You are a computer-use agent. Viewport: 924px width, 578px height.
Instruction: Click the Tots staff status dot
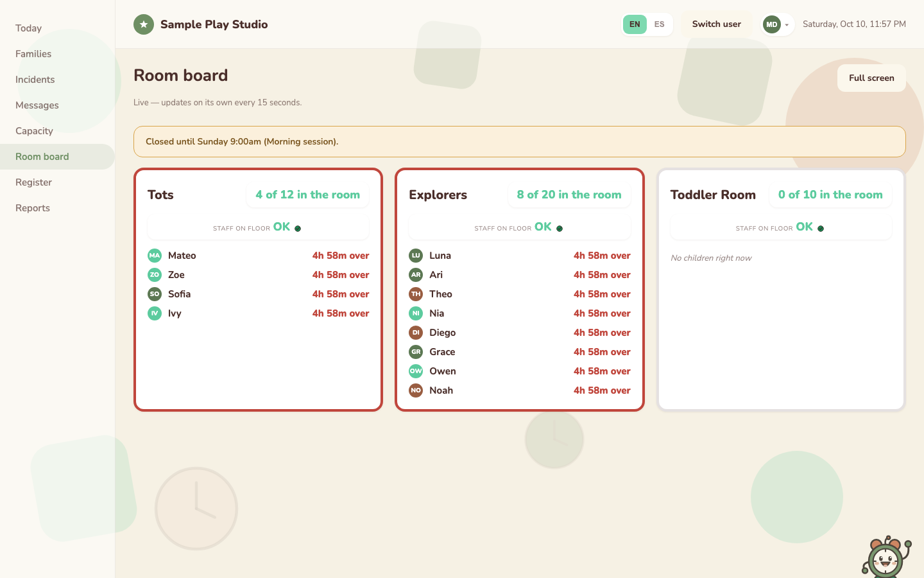(x=298, y=229)
